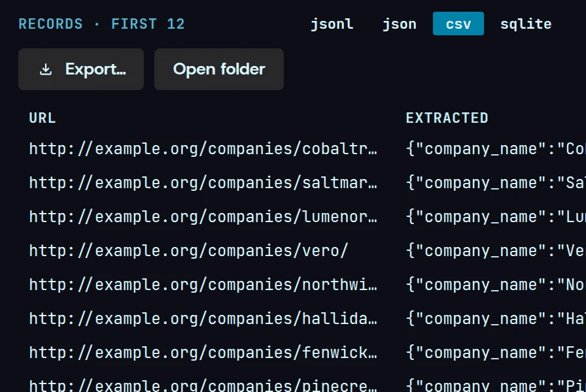Screen dimensions: 586x392
Task: Click extracted data starting with "Ve
Action: click(x=496, y=250)
